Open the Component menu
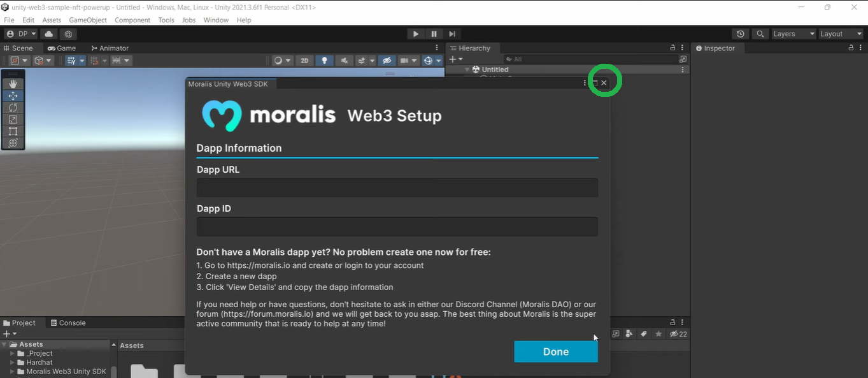Viewport: 868px width, 378px height. point(132,20)
